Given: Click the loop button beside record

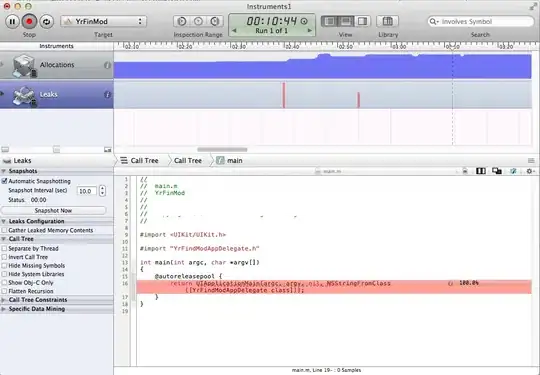Looking at the screenshot, I should point(46,22).
